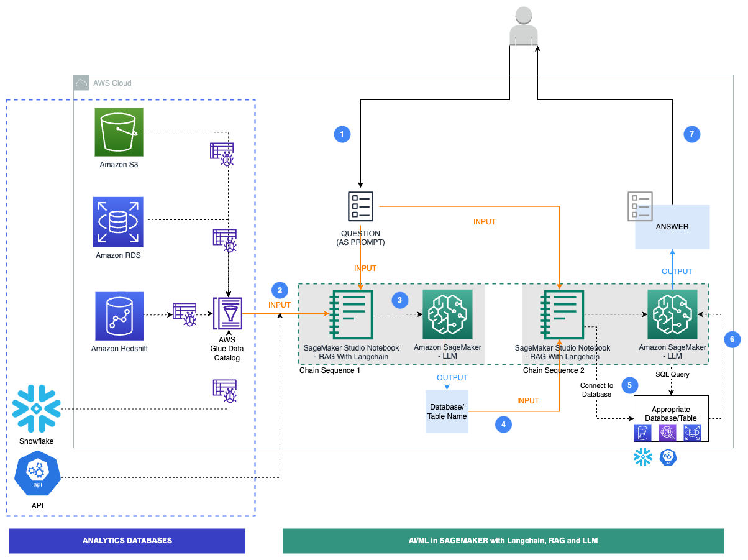Click the Snowflake snowflake logo in the analytics section

click(x=36, y=408)
